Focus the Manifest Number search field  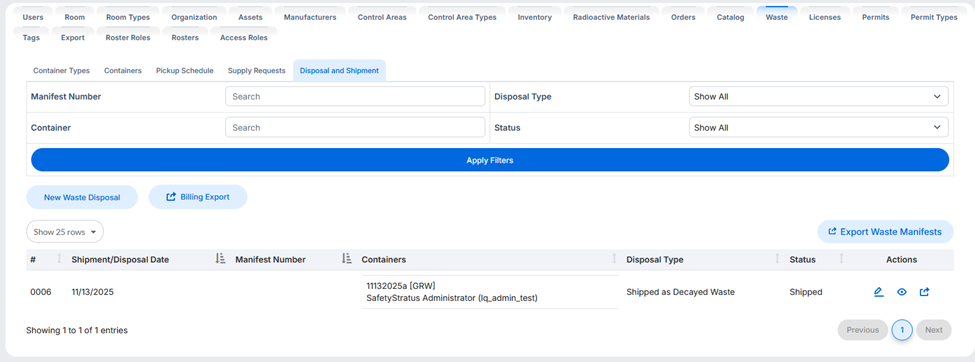355,96
